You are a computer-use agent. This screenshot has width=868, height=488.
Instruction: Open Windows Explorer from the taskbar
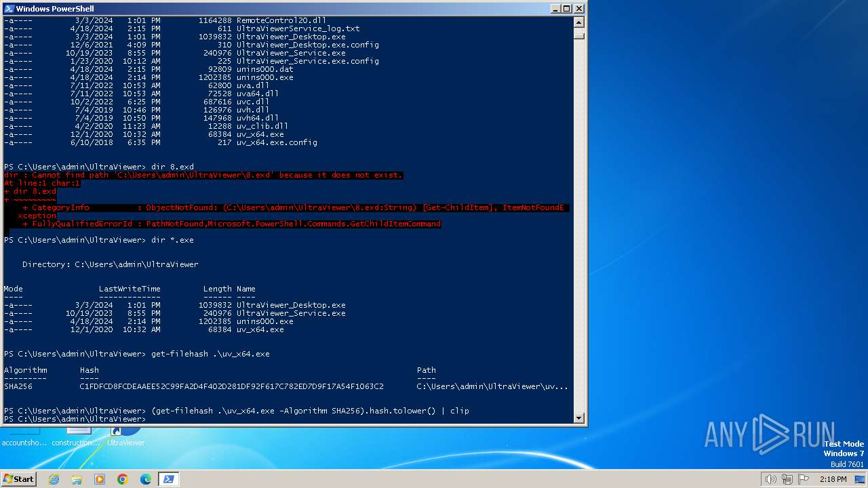point(77,479)
